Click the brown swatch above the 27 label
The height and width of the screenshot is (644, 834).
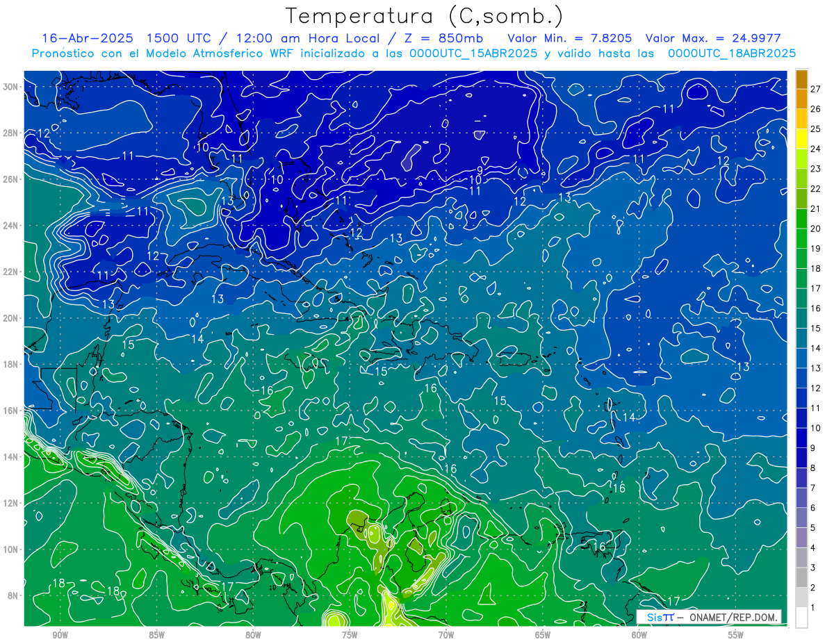[801, 79]
